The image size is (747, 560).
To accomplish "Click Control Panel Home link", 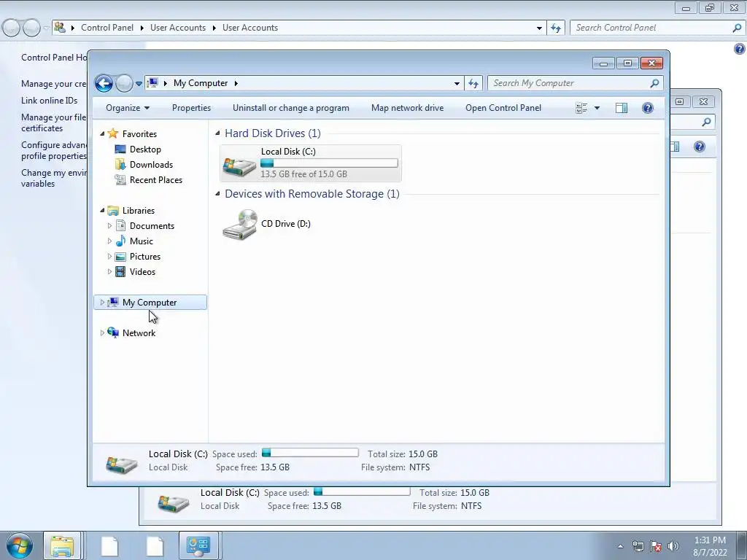I will point(54,58).
